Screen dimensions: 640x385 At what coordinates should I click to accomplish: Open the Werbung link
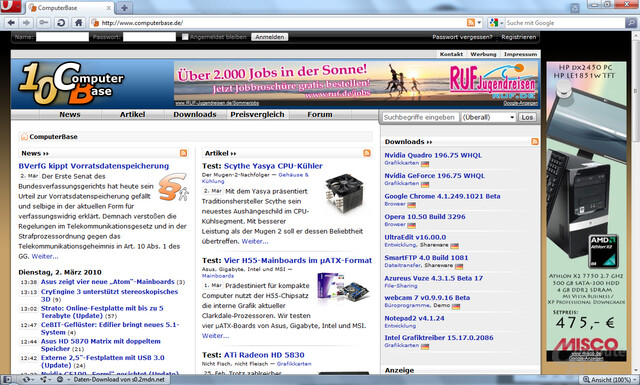(483, 54)
